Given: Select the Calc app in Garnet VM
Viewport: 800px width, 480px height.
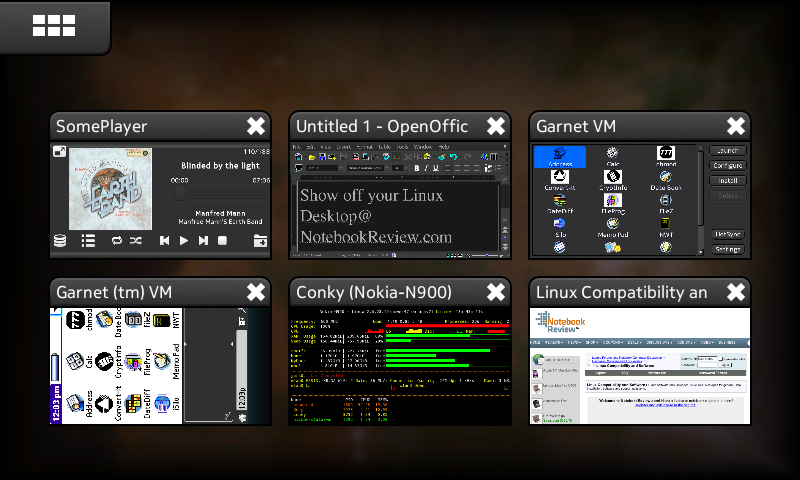Looking at the screenshot, I should (613, 157).
